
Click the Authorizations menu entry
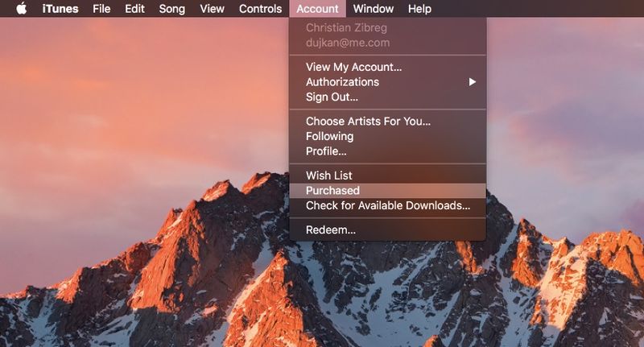(388, 82)
